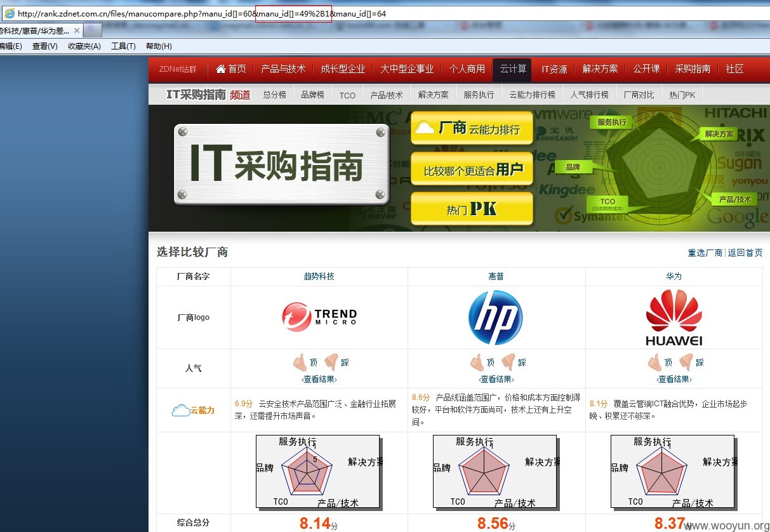Click thumbs-down 踩 icon under 趋势科技

point(331,362)
